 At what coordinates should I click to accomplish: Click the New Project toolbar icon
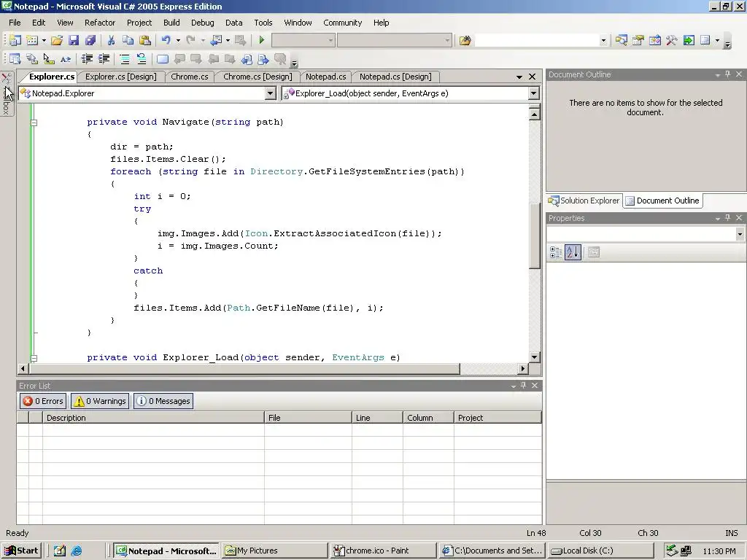(x=15, y=41)
